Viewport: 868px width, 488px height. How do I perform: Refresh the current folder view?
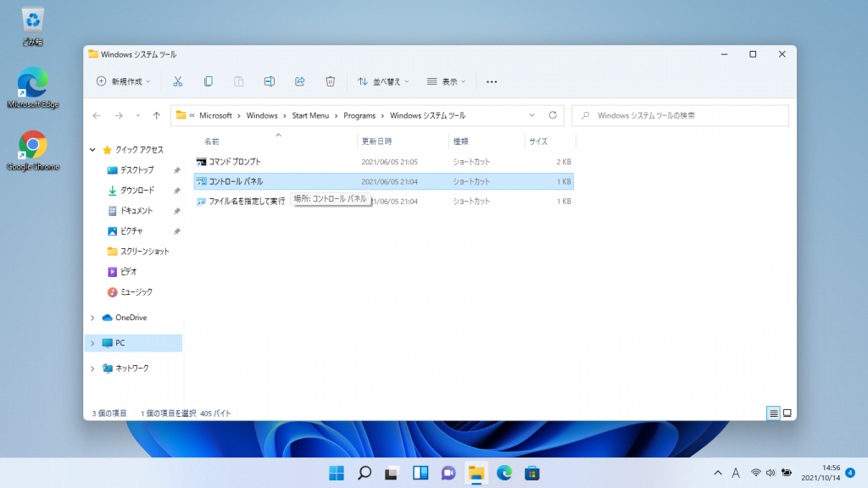[x=553, y=115]
